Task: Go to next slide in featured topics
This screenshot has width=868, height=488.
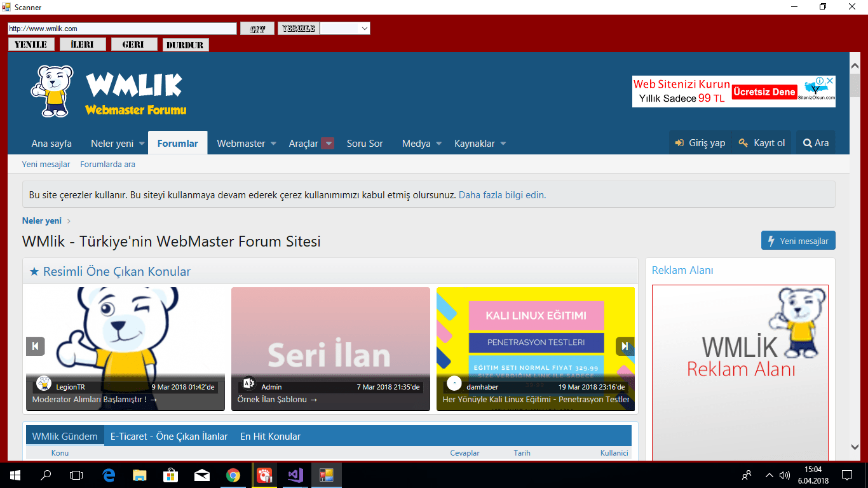Action: tap(625, 346)
